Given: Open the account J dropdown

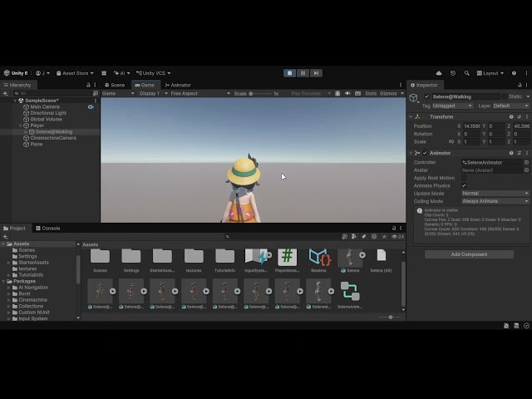Looking at the screenshot, I should tap(43, 73).
